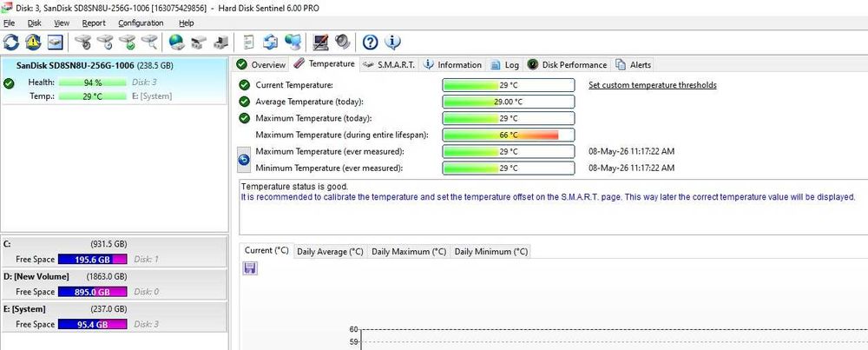Open the Help menu
The width and height of the screenshot is (868, 350).
click(x=186, y=23)
